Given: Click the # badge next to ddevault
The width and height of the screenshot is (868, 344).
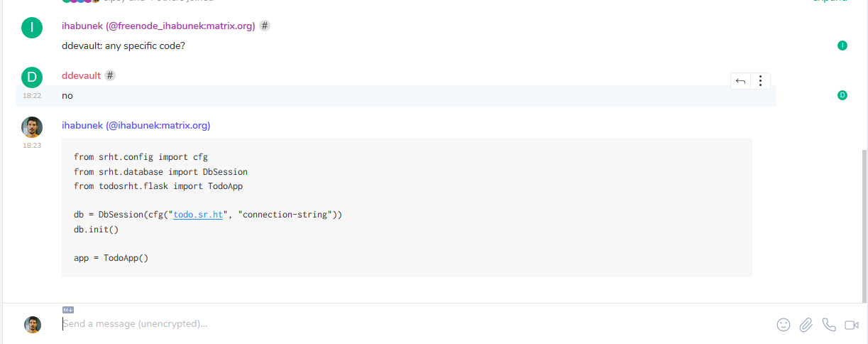Looking at the screenshot, I should [110, 75].
